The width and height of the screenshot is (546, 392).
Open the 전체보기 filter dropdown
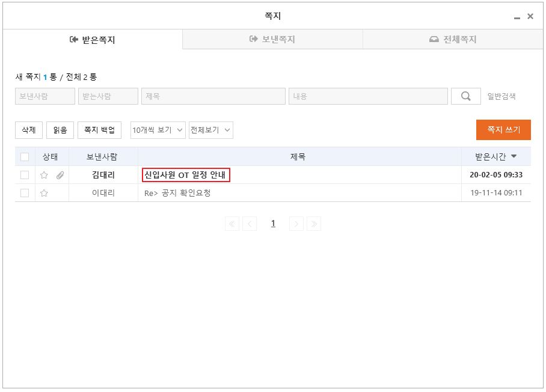[210, 130]
